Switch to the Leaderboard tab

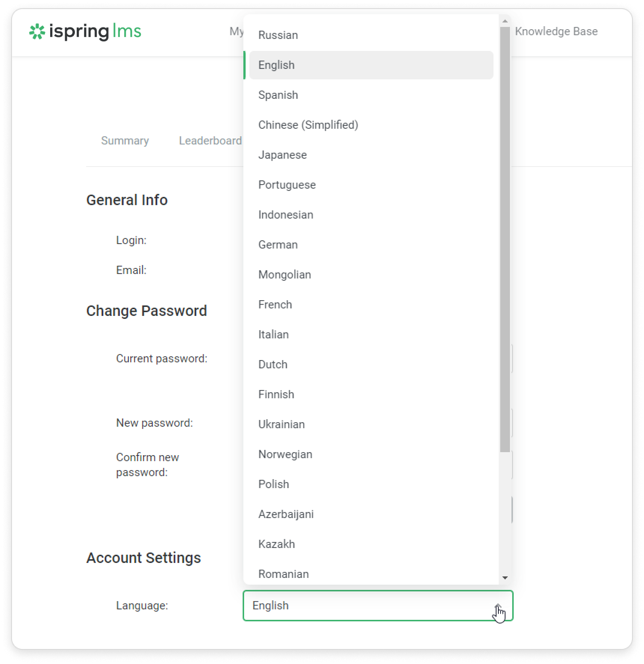[210, 141]
